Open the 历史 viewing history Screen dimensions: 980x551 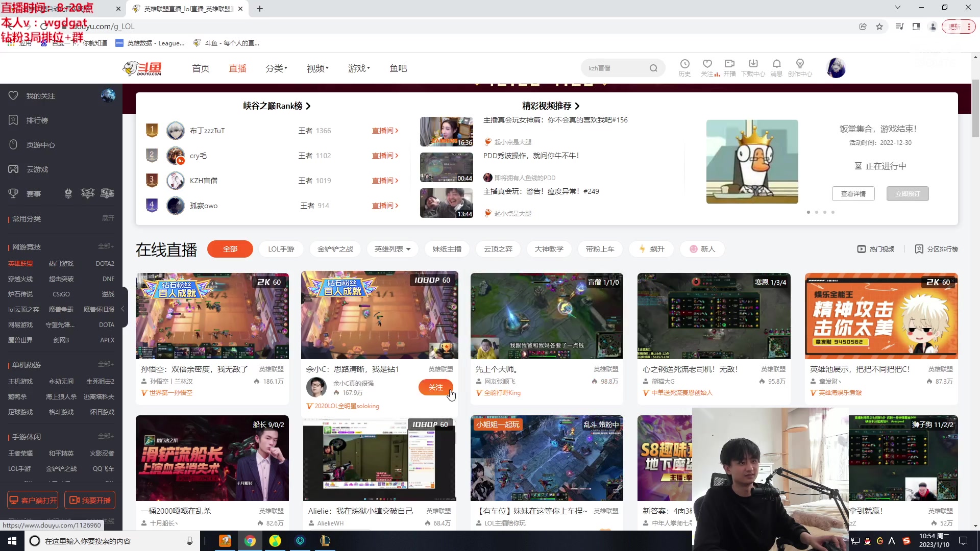pos(684,67)
